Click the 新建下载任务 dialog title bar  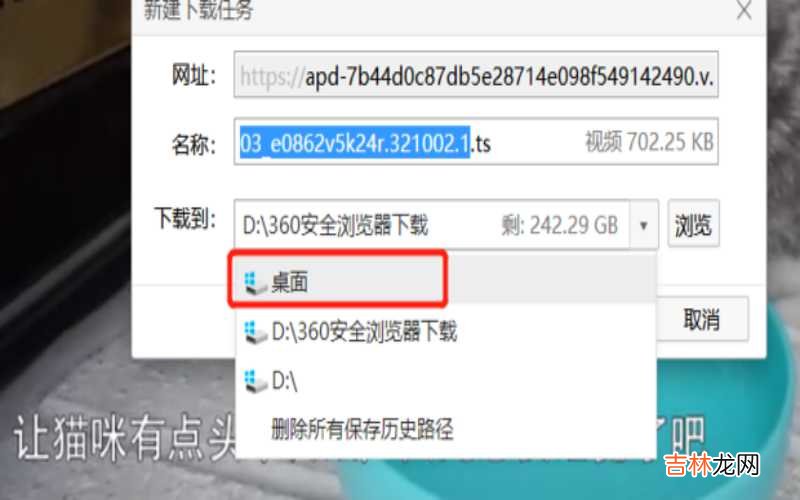449,13
